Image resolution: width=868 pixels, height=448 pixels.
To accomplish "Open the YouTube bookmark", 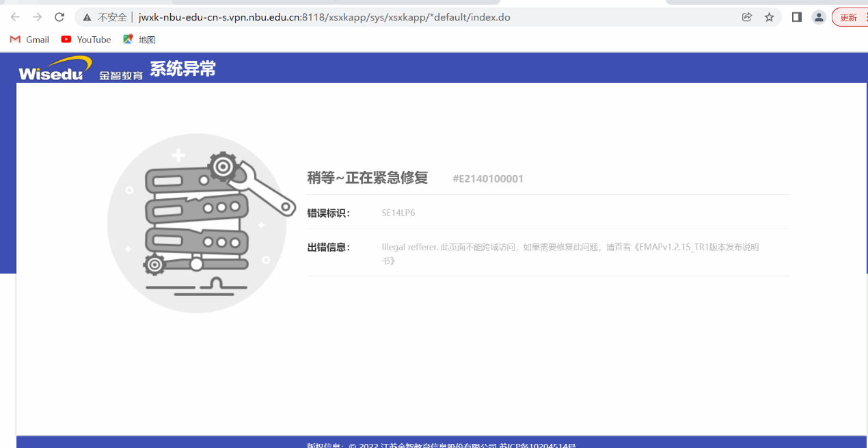I will pos(86,40).
